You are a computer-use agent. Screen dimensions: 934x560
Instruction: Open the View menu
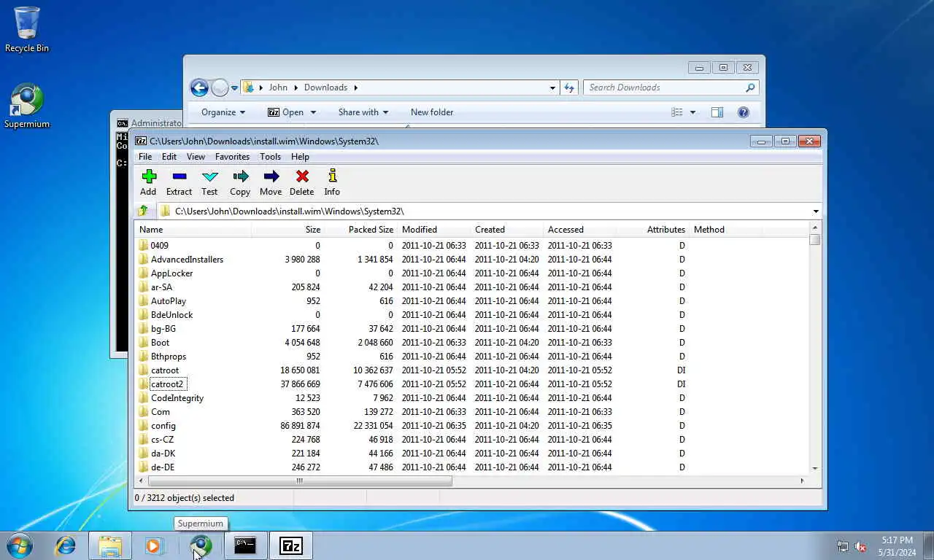tap(196, 157)
